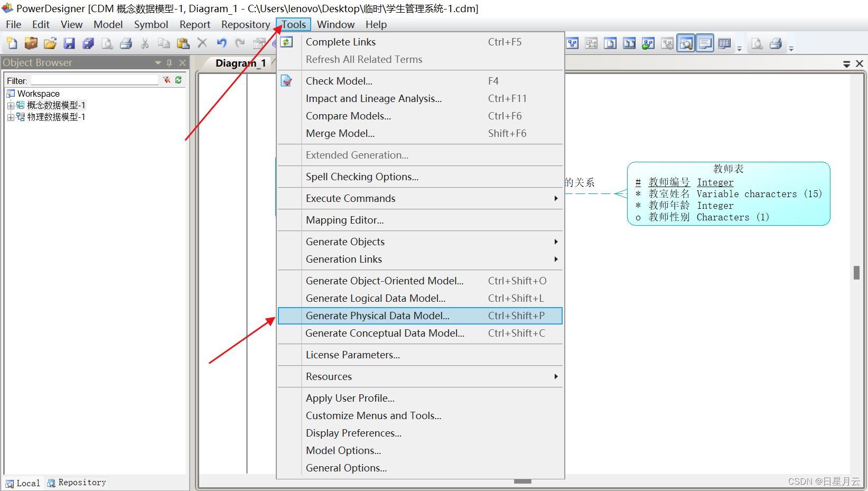Open the Execute Commands submenu
Viewport: 868px width, 491px height.
click(420, 198)
